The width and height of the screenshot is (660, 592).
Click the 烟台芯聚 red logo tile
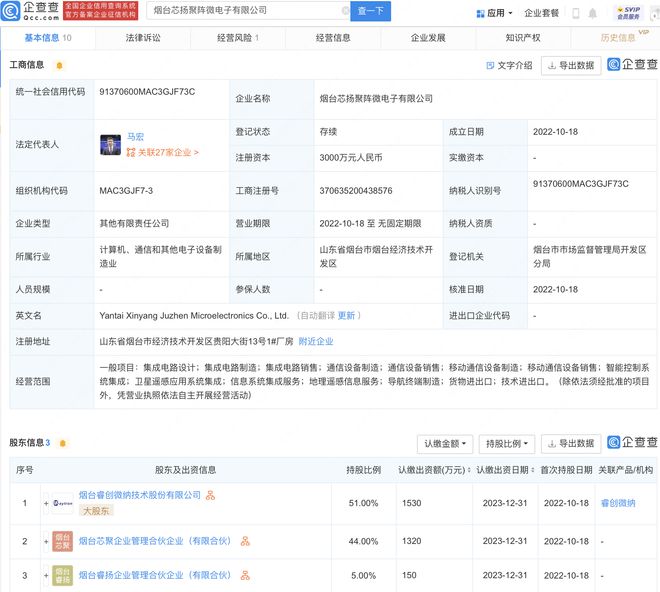[63, 541]
